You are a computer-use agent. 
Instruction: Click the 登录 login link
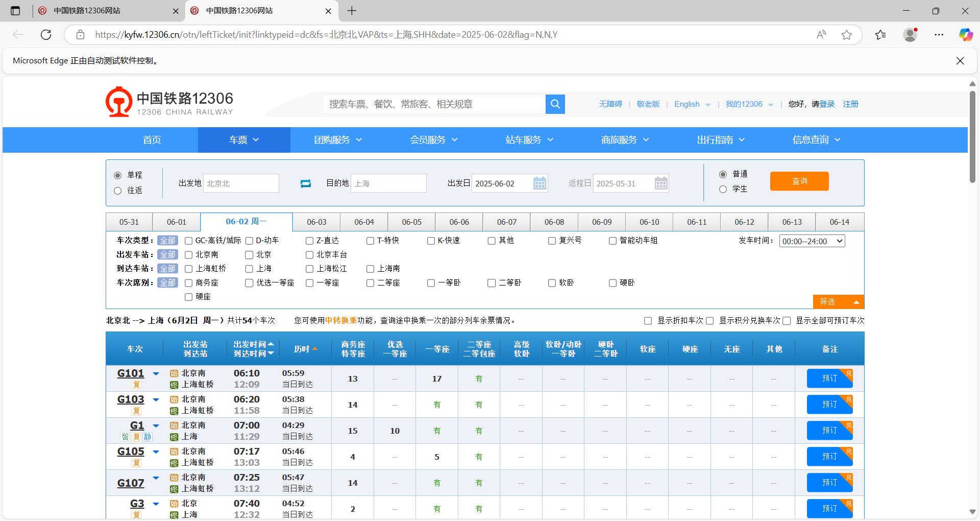pyautogui.click(x=827, y=104)
